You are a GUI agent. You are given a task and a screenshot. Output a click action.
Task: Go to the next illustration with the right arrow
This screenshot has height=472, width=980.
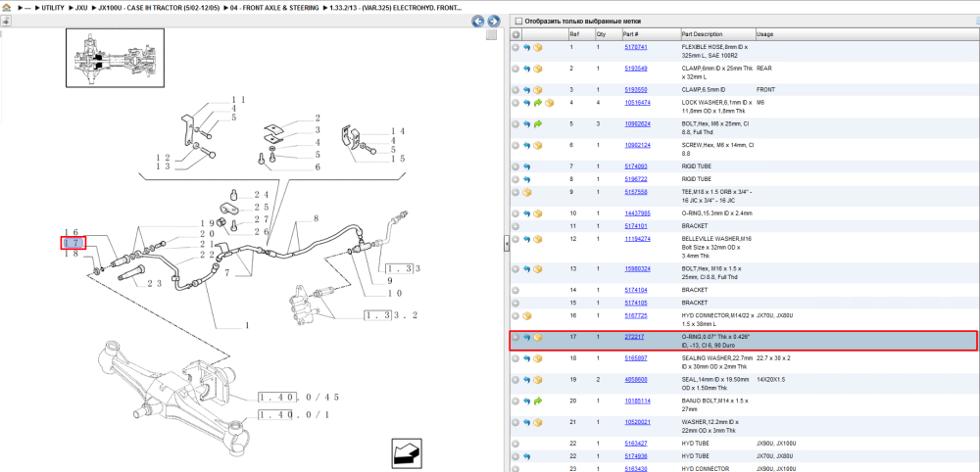point(493,22)
